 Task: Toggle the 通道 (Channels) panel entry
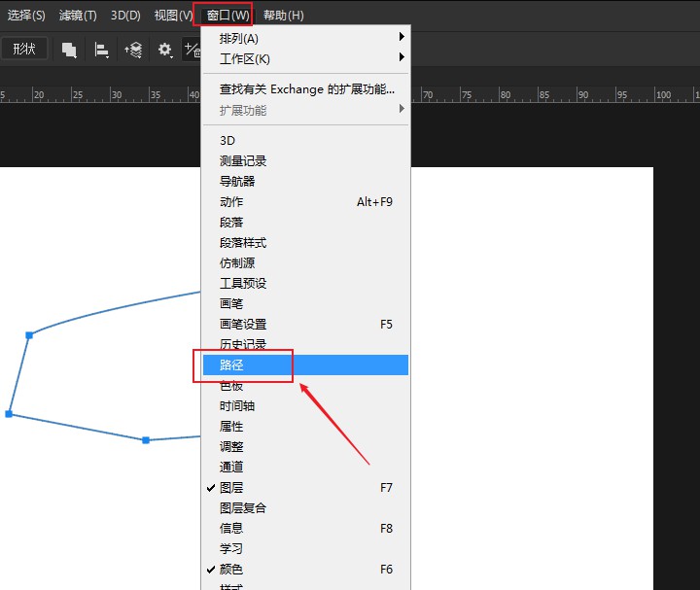click(x=231, y=468)
